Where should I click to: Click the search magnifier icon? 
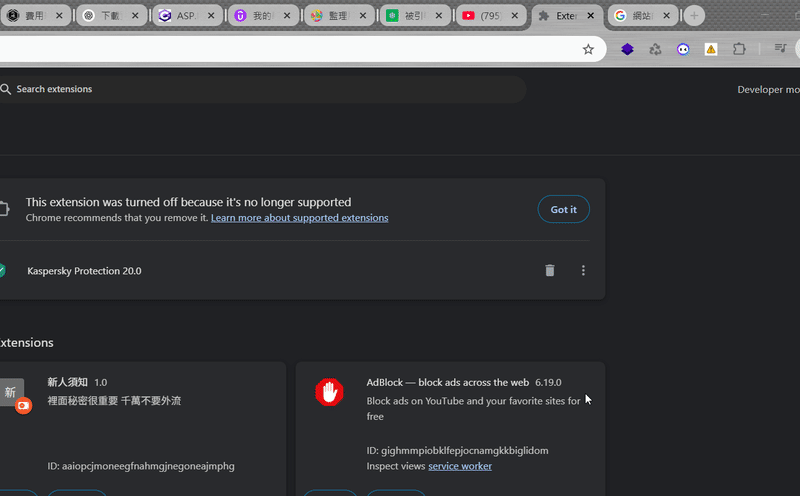pyautogui.click(x=6, y=89)
